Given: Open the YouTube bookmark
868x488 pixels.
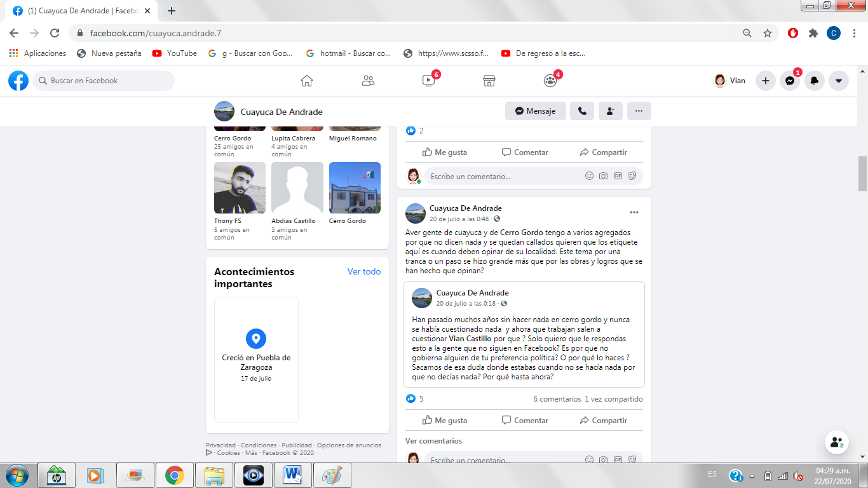Looking at the screenshot, I should [175, 53].
